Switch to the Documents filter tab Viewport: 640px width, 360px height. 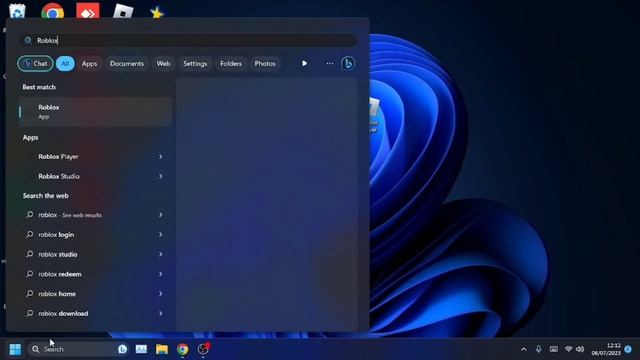click(127, 64)
